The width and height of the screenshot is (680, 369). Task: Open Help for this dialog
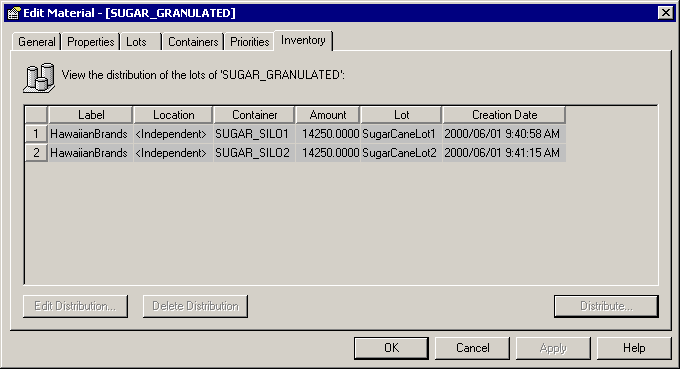pyautogui.click(x=634, y=348)
